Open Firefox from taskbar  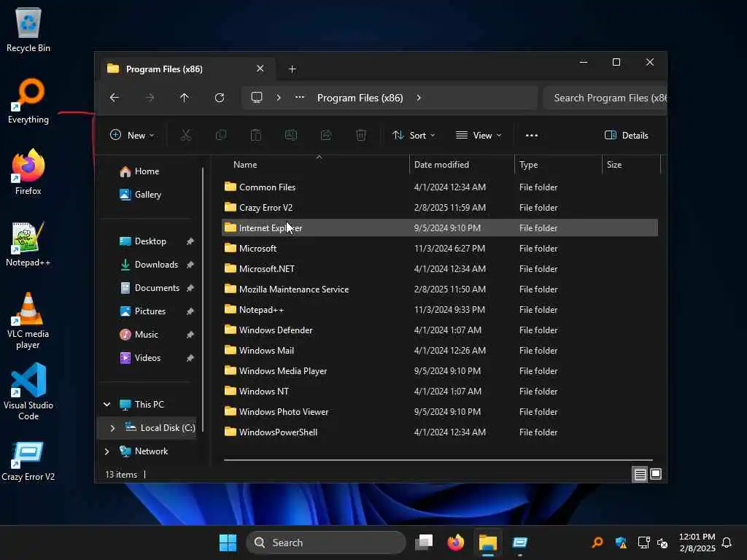pos(456,542)
